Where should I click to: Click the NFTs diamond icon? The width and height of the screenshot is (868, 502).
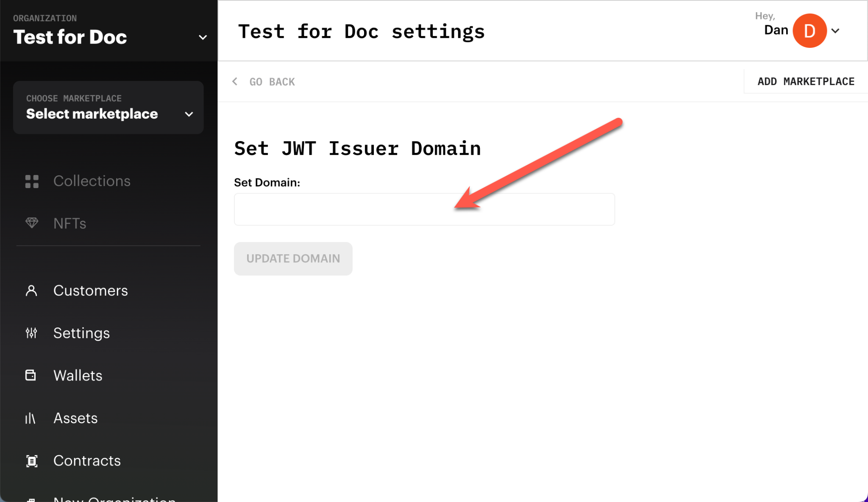32,223
